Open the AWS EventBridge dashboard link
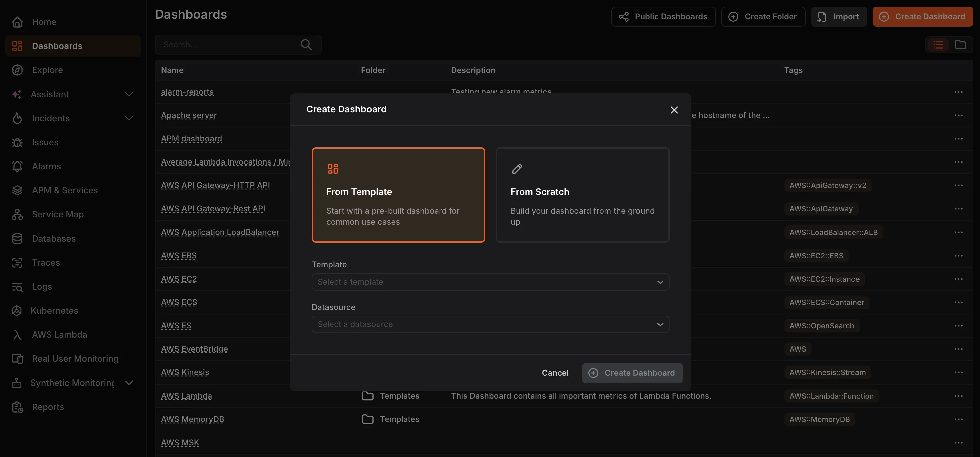The width and height of the screenshot is (980, 457). [x=194, y=349]
